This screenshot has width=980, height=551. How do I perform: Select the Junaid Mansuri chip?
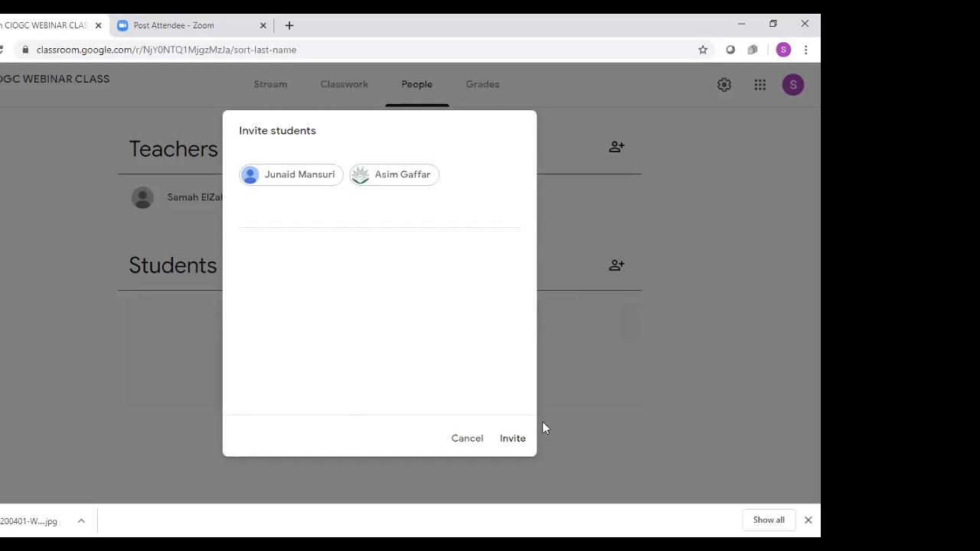tap(291, 174)
